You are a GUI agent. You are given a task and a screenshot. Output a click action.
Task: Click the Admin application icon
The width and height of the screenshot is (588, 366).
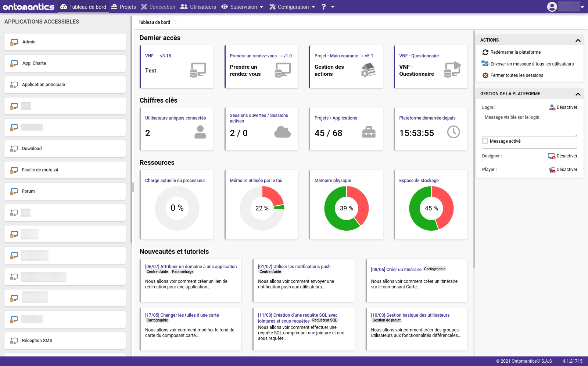coord(14,42)
